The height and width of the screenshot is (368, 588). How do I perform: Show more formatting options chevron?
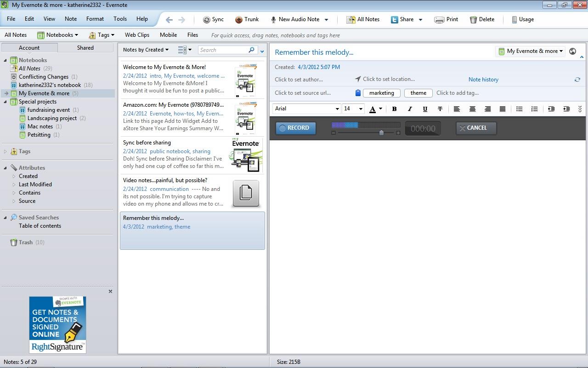coord(580,109)
